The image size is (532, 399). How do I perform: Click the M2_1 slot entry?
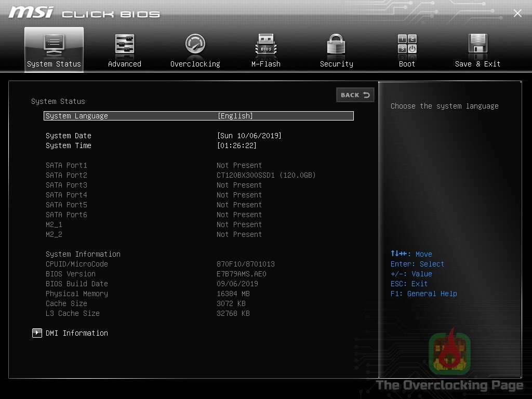point(54,224)
